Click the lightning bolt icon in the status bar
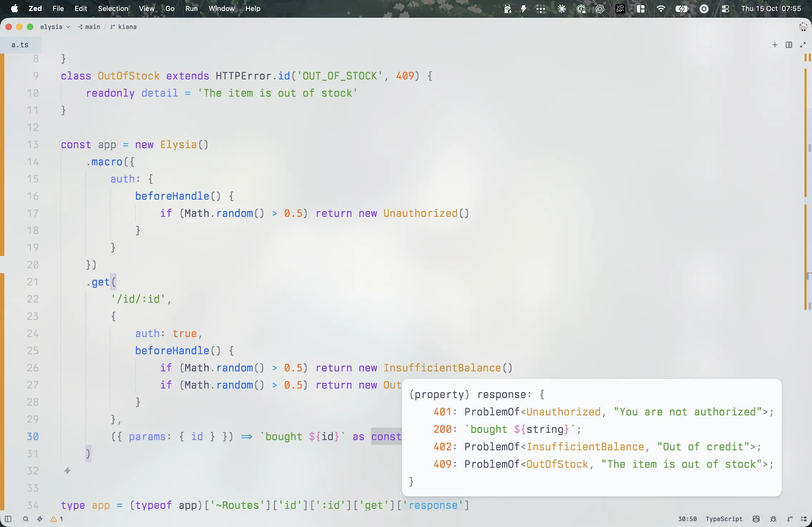812x527 pixels. 40,519
